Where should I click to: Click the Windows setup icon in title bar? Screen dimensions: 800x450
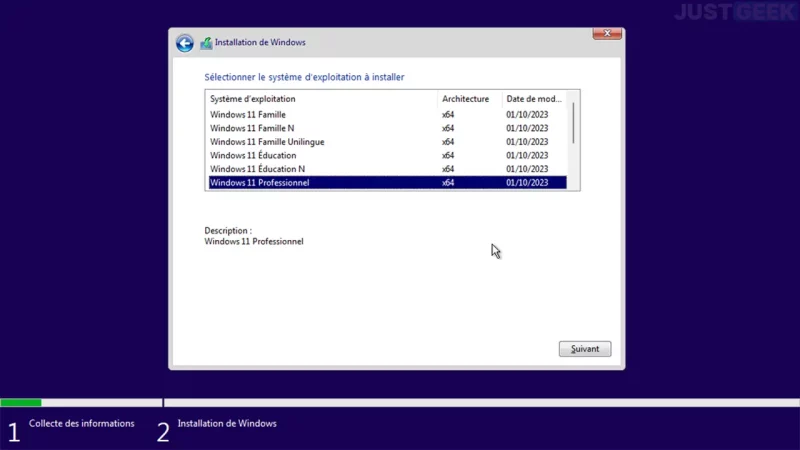coord(206,43)
